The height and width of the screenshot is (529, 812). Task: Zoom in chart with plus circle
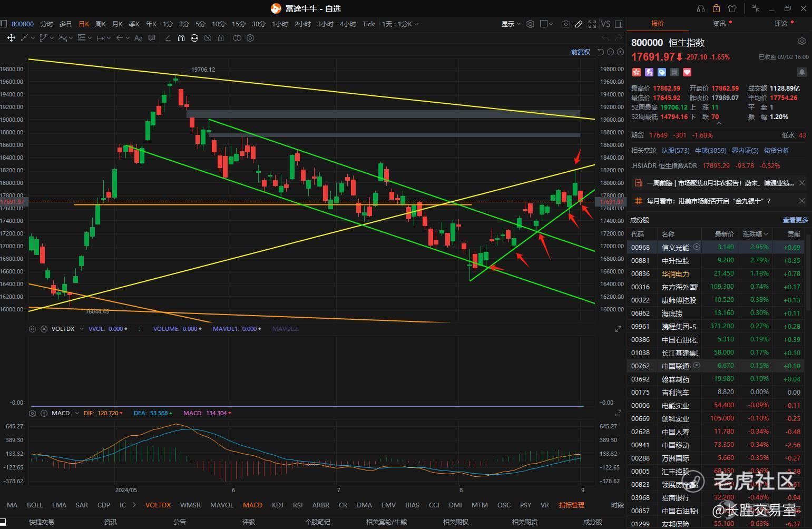point(620,52)
